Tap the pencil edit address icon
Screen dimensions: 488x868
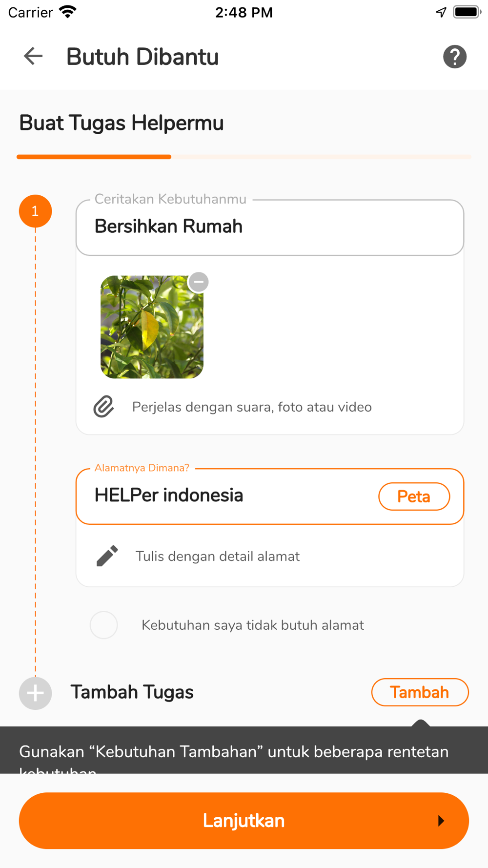click(107, 556)
